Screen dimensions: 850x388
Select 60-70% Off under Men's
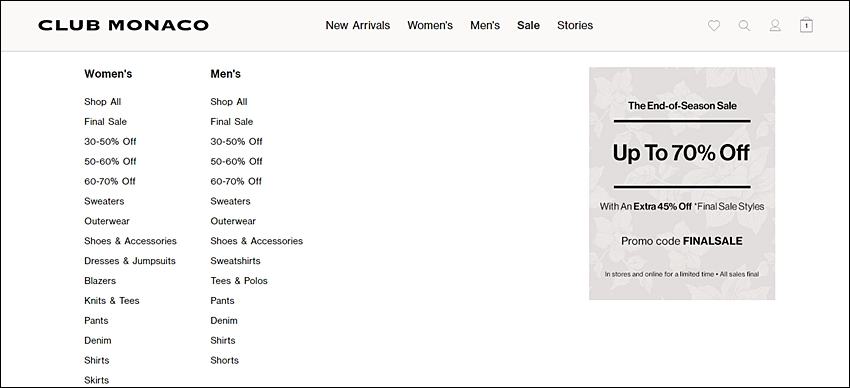[x=236, y=182]
